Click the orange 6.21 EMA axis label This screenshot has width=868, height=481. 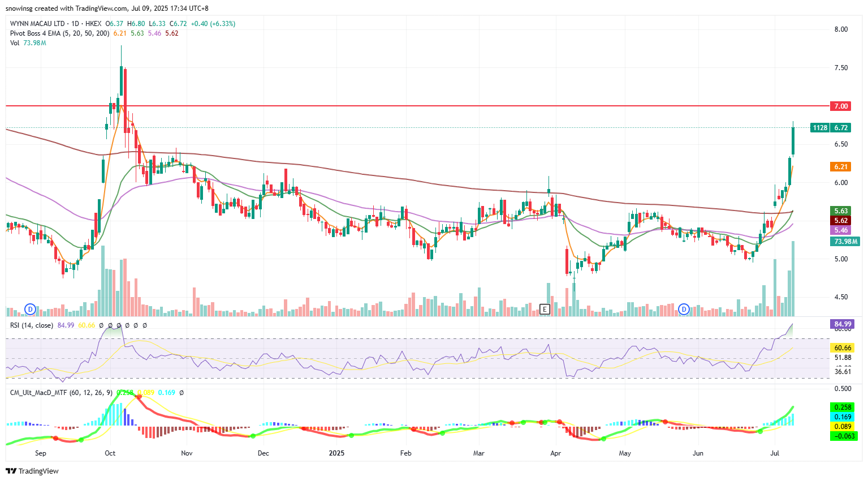(x=840, y=166)
